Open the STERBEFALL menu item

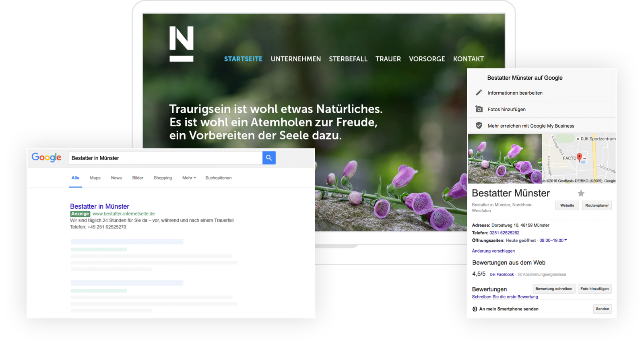coord(348,59)
